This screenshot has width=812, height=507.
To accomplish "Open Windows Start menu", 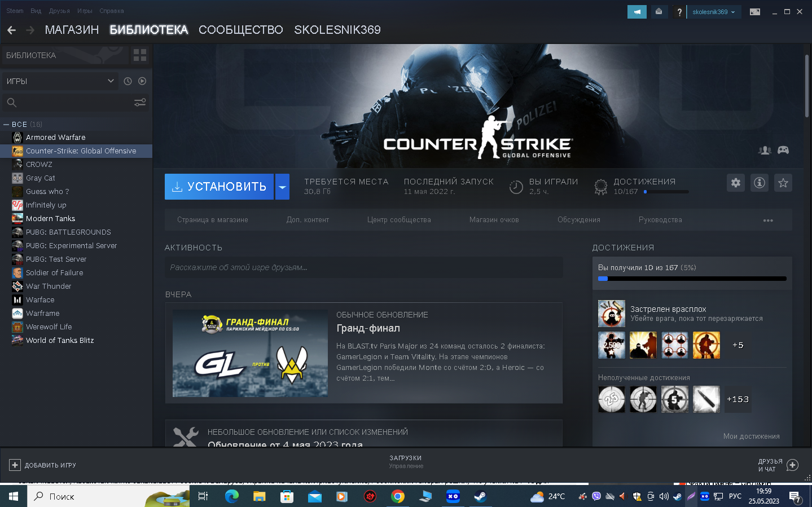I will coord(14,496).
